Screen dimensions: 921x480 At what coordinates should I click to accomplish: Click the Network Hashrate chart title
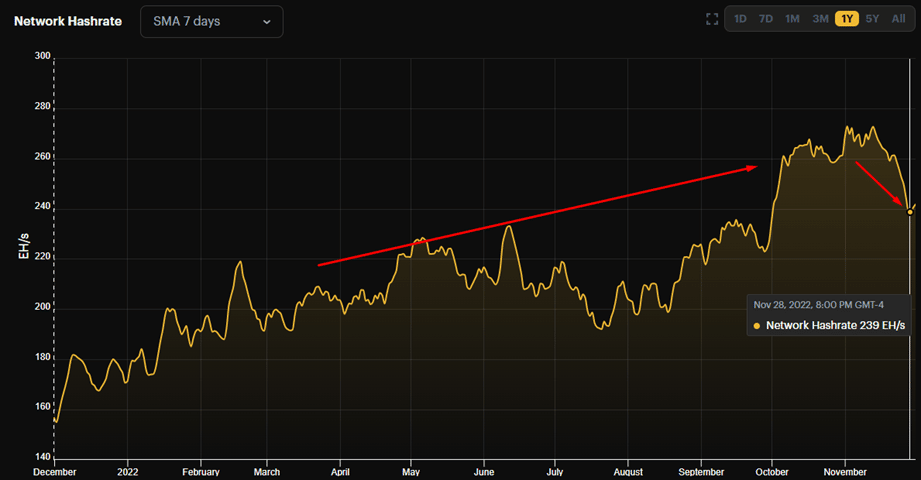tap(68, 21)
